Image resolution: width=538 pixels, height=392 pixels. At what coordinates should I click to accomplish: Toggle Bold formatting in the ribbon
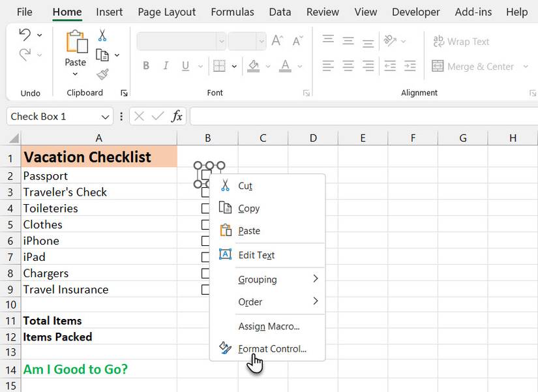pyautogui.click(x=146, y=66)
